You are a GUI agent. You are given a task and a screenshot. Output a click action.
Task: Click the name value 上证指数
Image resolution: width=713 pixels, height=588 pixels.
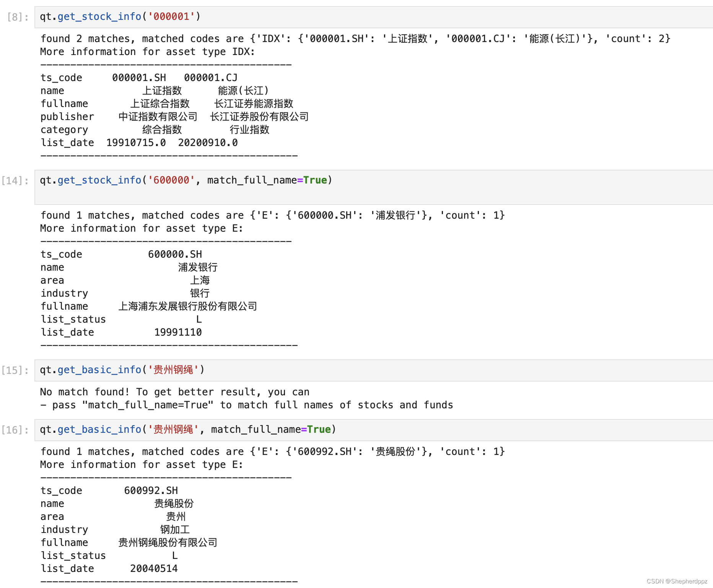click(162, 91)
